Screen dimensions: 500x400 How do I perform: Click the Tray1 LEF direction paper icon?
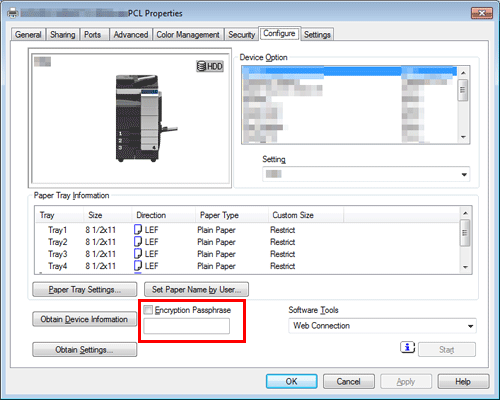(x=138, y=230)
